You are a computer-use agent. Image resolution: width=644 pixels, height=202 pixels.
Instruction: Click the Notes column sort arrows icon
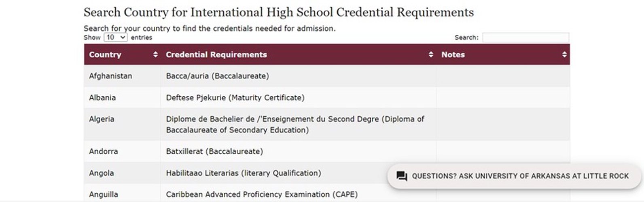pyautogui.click(x=564, y=55)
